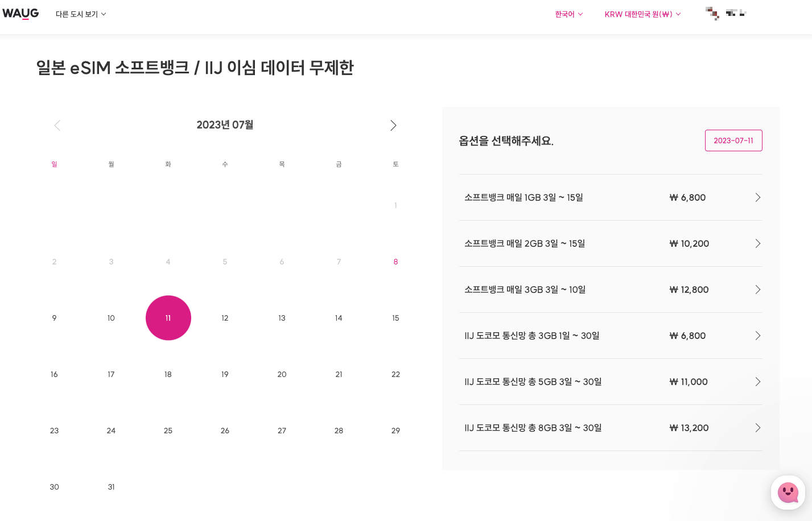This screenshot has height=521, width=812.
Task: Open the 한국어 language dropdown
Action: click(x=568, y=14)
